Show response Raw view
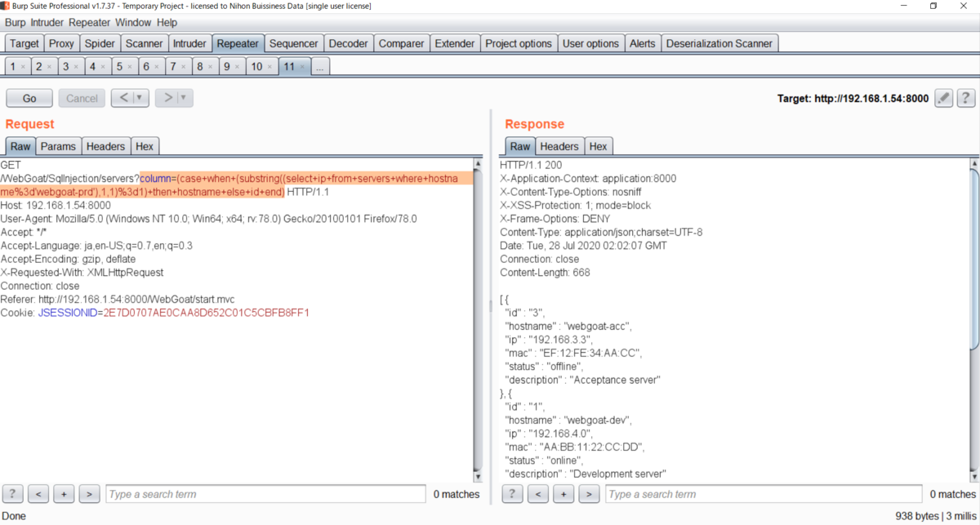Viewport: 980px width, 525px height. click(x=520, y=146)
